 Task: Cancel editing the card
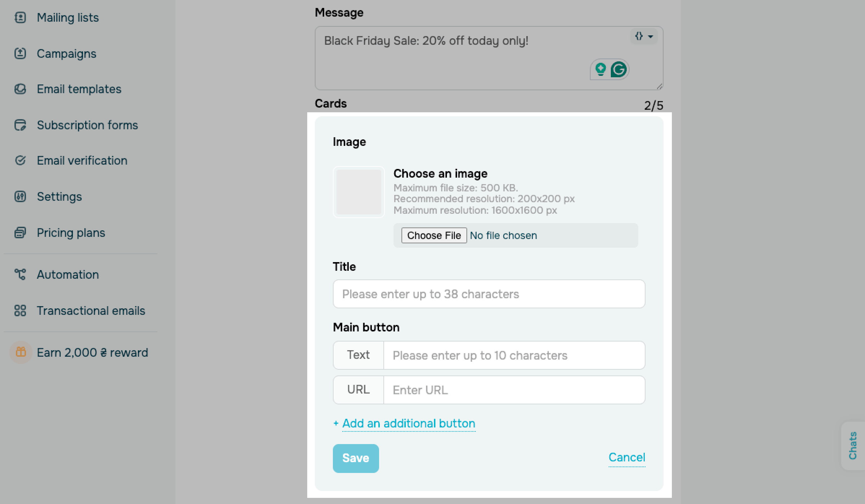tap(627, 457)
